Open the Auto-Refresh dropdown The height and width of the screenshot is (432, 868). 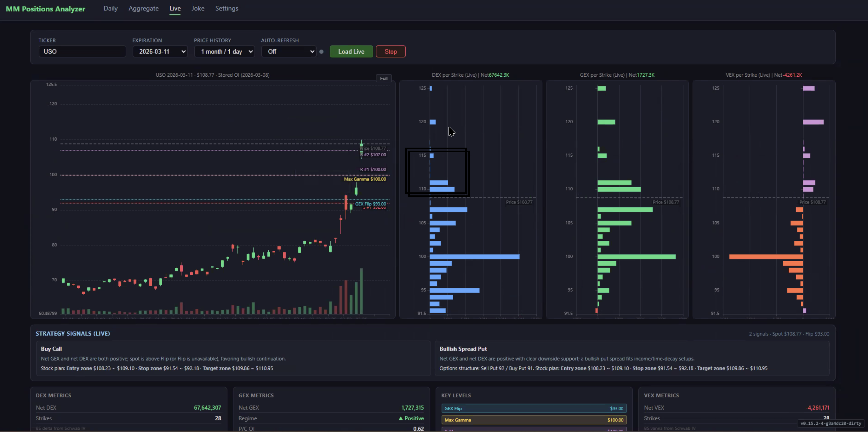click(289, 51)
